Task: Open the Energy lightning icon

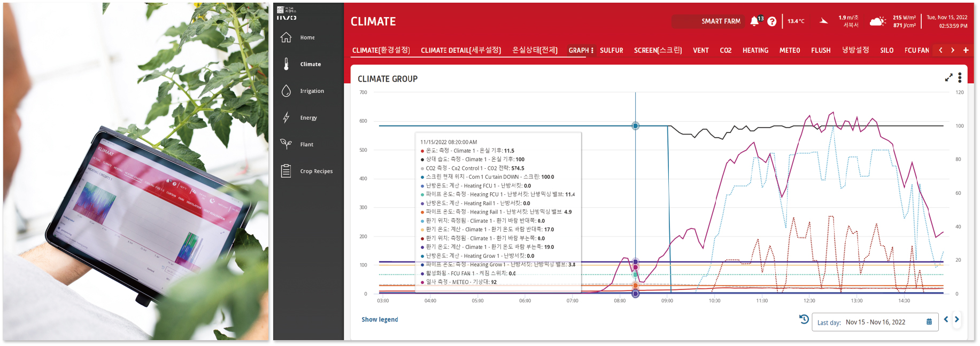Action: click(286, 117)
